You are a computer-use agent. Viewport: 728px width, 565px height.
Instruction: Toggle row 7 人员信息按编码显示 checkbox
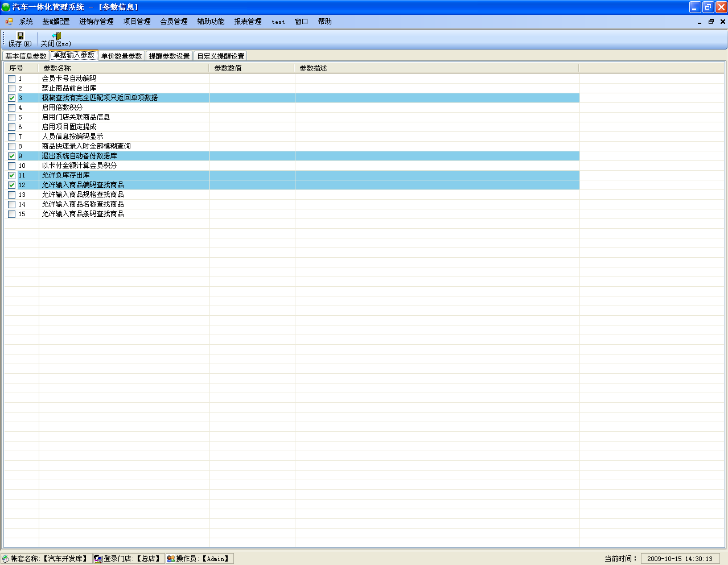pos(11,137)
